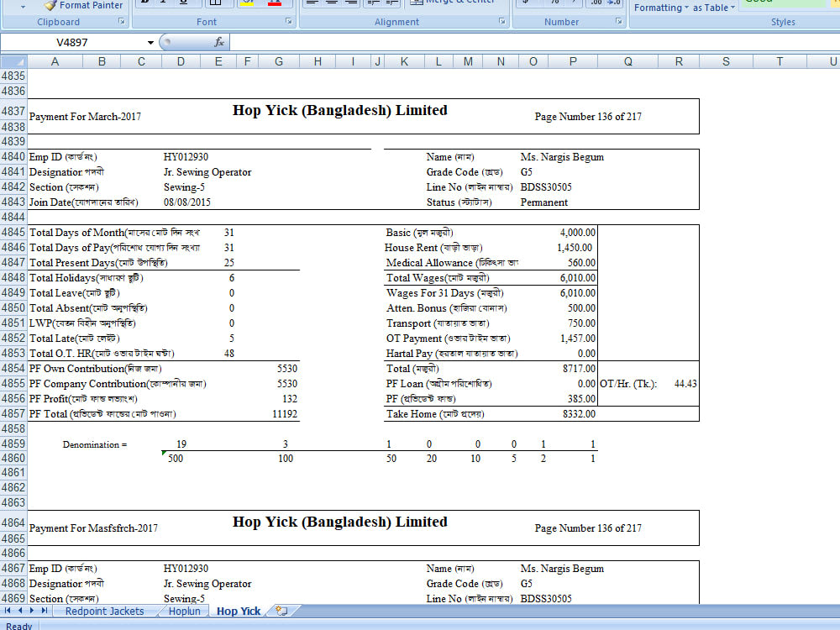840x630 pixels.
Task: Click the Insert Function fx icon
Action: point(219,42)
